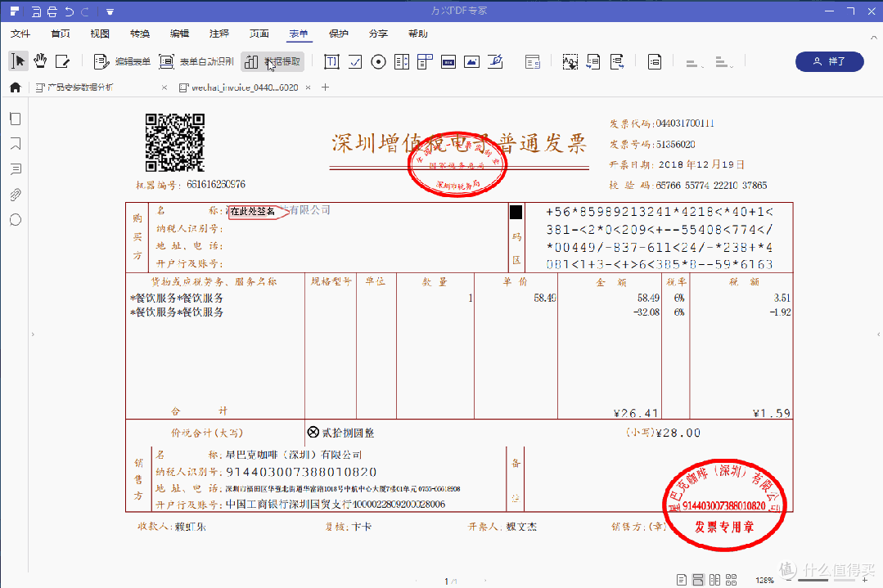The width and height of the screenshot is (883, 588).
Task: Add a text field form control
Action: pos(331,61)
